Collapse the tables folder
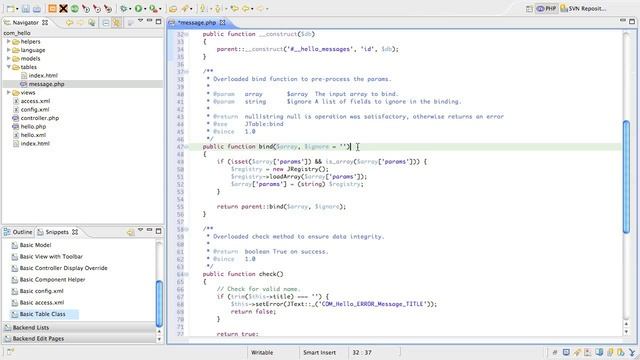The width and height of the screenshot is (640, 360). coord(9,67)
